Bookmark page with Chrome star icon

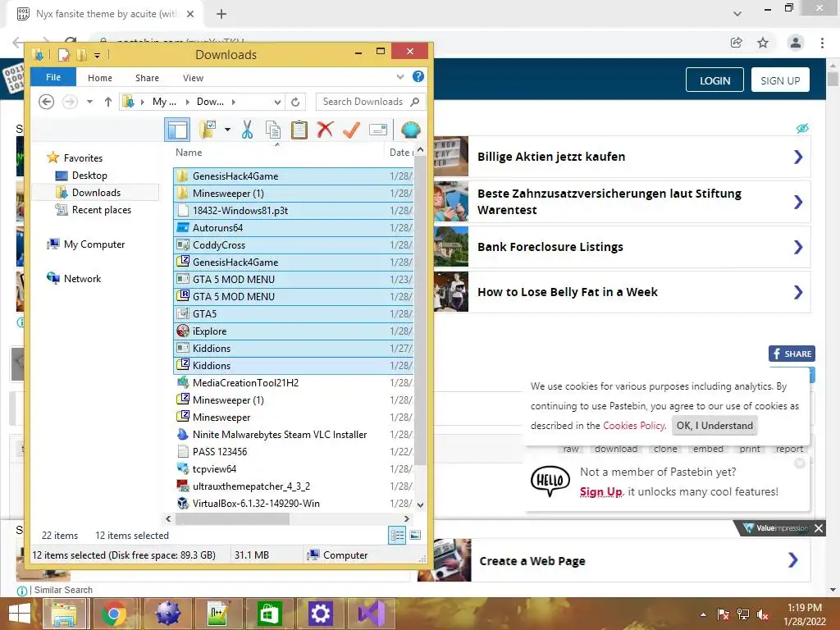click(763, 43)
